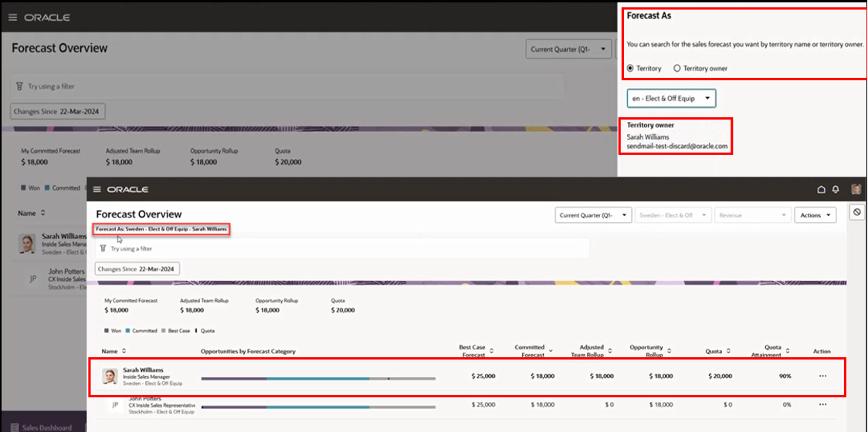Click JP initials avatar in background window
Screen dimensions: 868x432
click(33, 278)
